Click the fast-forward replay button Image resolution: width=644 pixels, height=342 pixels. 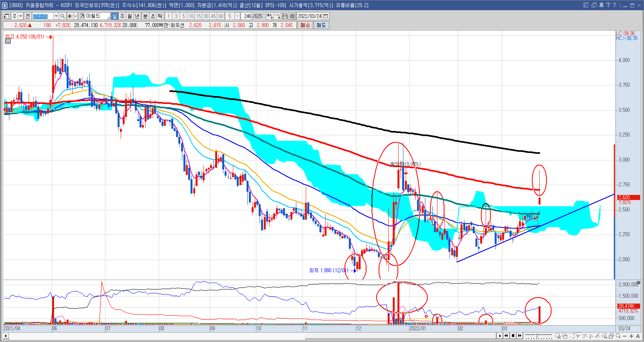[520, 336]
